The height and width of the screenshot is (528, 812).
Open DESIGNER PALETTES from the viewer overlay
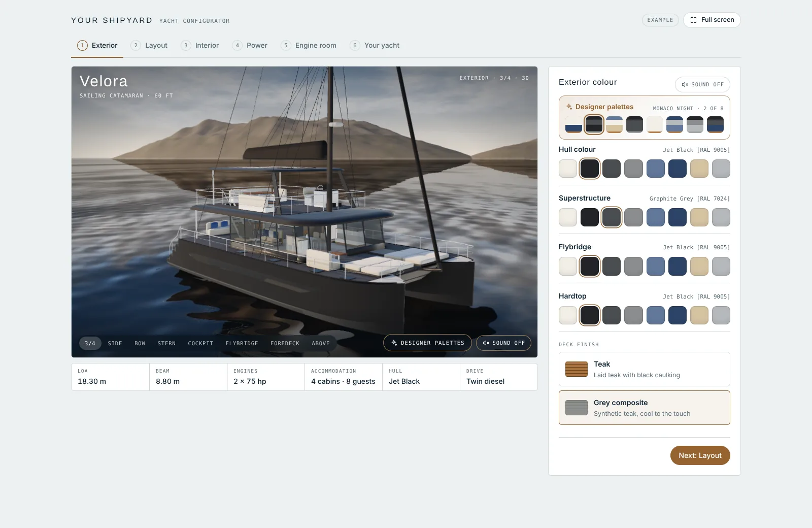[x=427, y=343]
